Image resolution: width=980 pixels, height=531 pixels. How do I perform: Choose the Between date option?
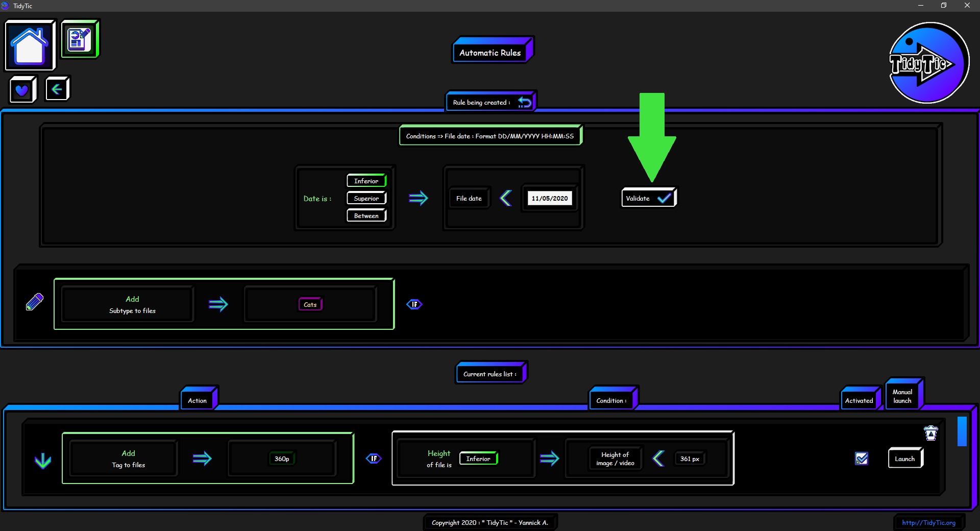(x=366, y=215)
